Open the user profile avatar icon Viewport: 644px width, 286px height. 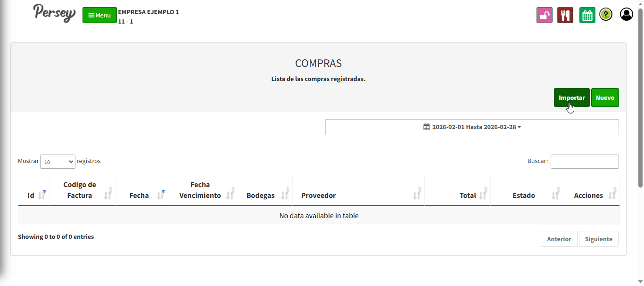tap(626, 15)
